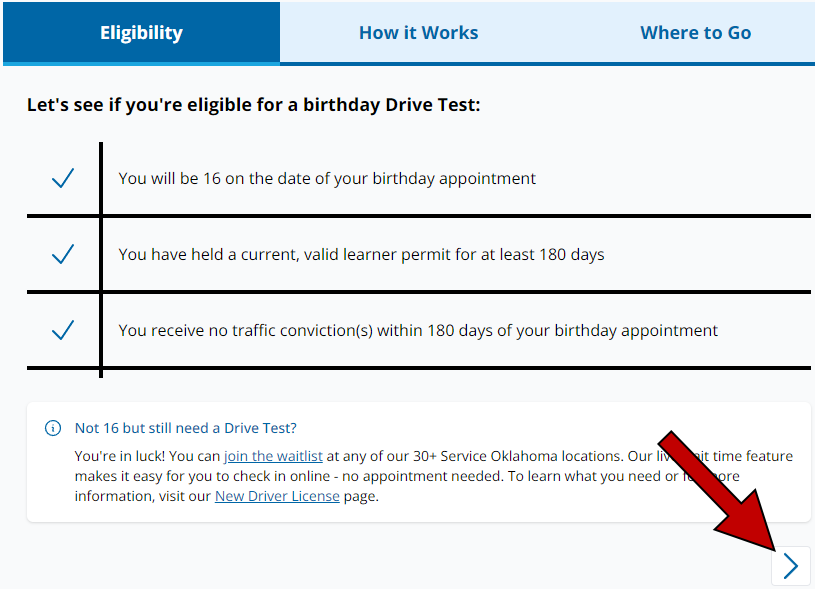Open the Where to Go tab
The image size is (815, 589).
coord(695,33)
